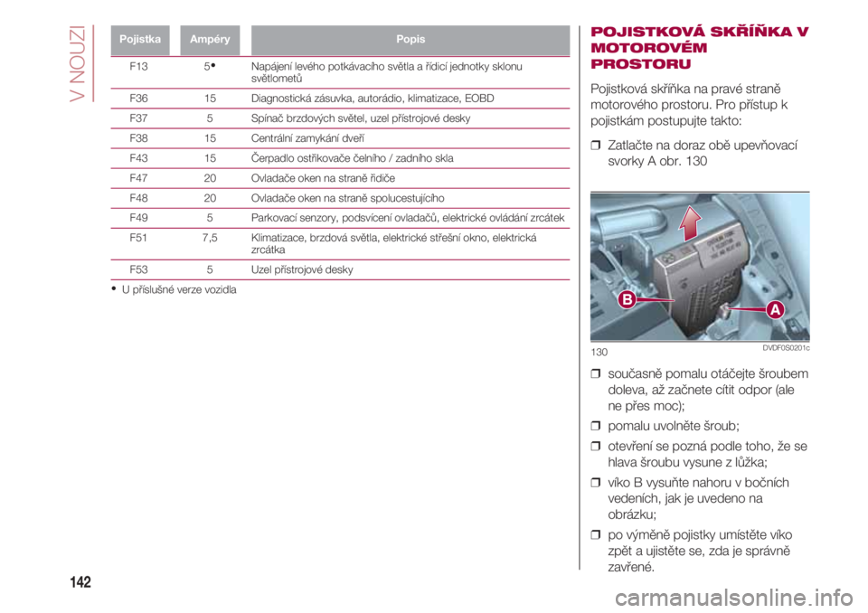Click description 'Ovladače oken na straně spolucestujícího'
868x613 pixels.
[347, 198]
